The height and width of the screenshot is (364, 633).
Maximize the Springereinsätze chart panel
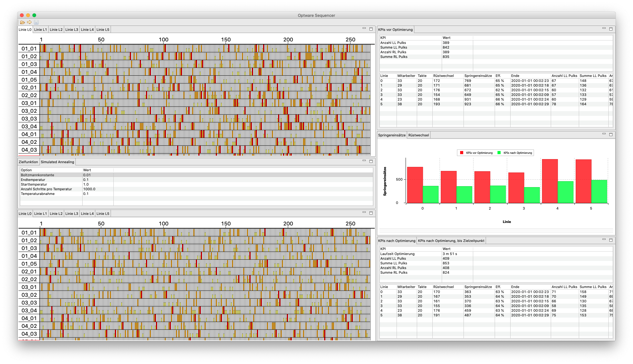pyautogui.click(x=611, y=135)
